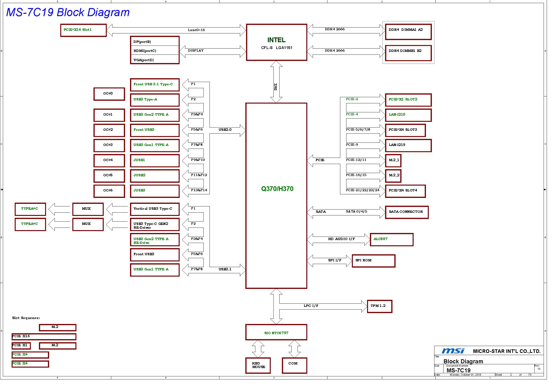Click the SATA-0/4/5 label

(356, 211)
